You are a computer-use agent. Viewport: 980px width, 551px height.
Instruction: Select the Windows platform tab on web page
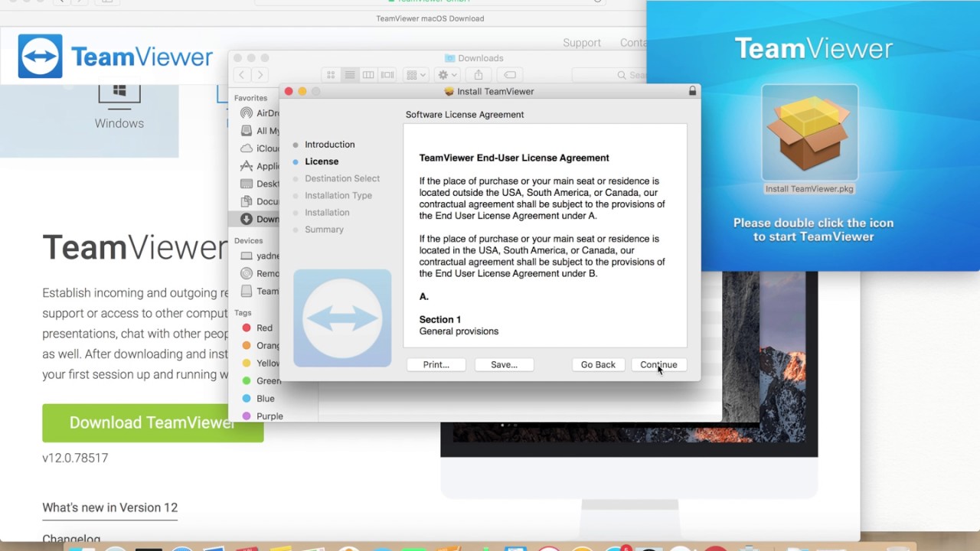point(119,107)
